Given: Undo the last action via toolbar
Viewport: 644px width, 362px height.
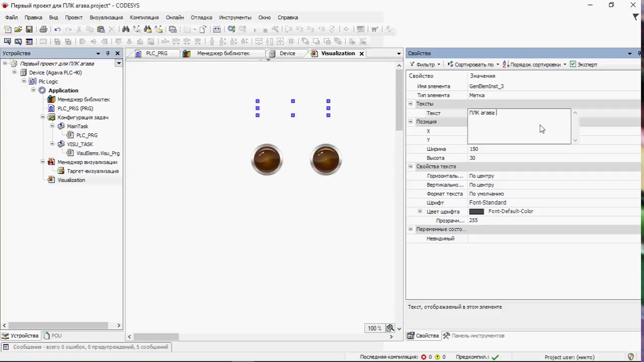Looking at the screenshot, I should click(57, 30).
